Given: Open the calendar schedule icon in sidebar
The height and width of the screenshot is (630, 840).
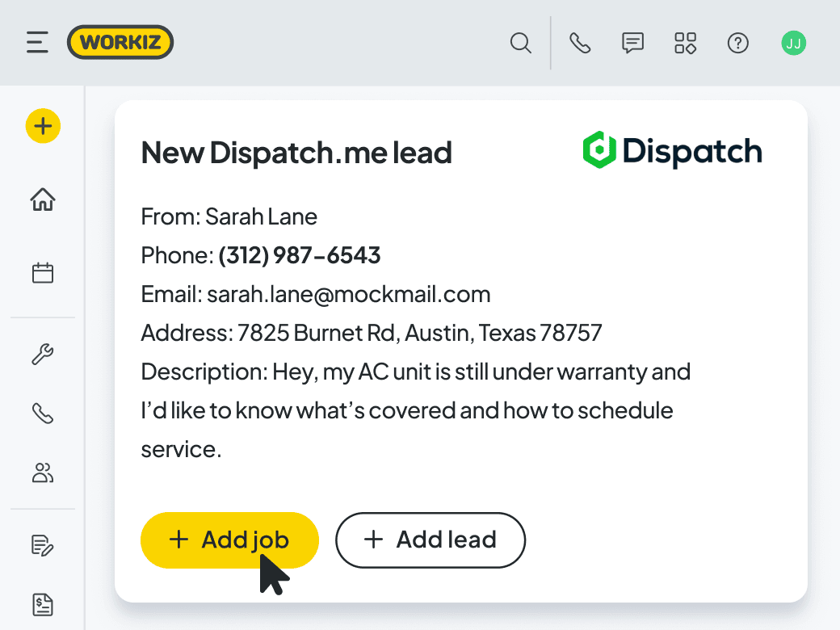Looking at the screenshot, I should point(42,273).
